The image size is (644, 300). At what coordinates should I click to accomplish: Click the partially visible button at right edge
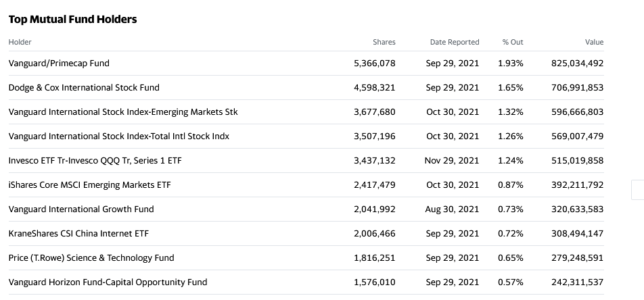click(x=638, y=190)
